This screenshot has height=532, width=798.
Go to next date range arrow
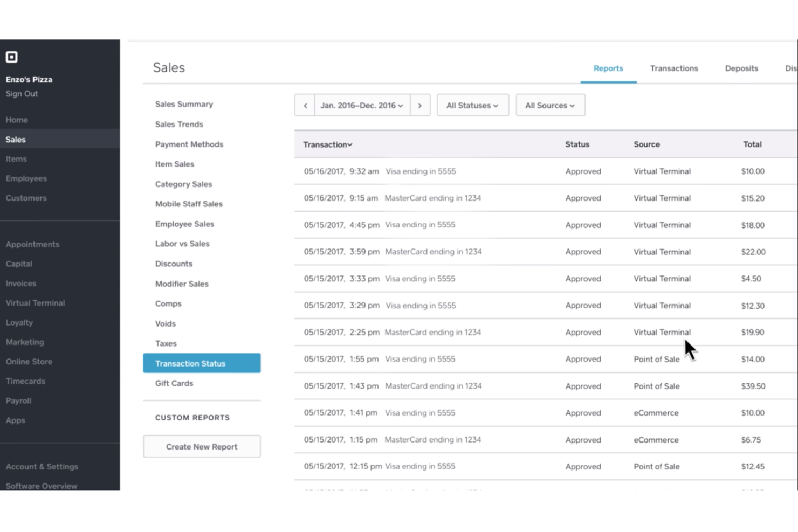(420, 105)
